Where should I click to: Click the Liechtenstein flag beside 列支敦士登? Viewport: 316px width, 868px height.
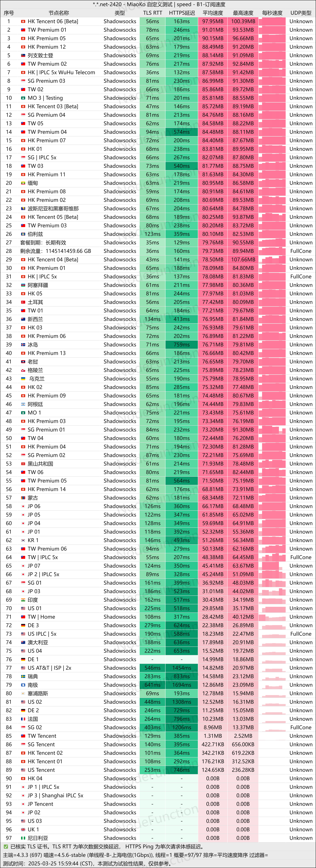pyautogui.click(x=23, y=56)
